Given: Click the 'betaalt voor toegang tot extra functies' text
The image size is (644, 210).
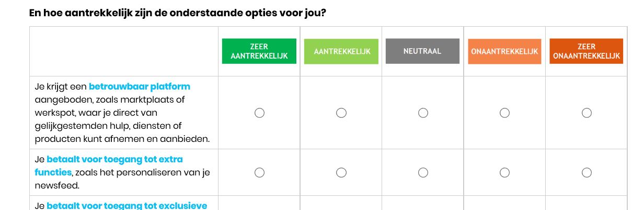Looking at the screenshot, I should point(114,159).
